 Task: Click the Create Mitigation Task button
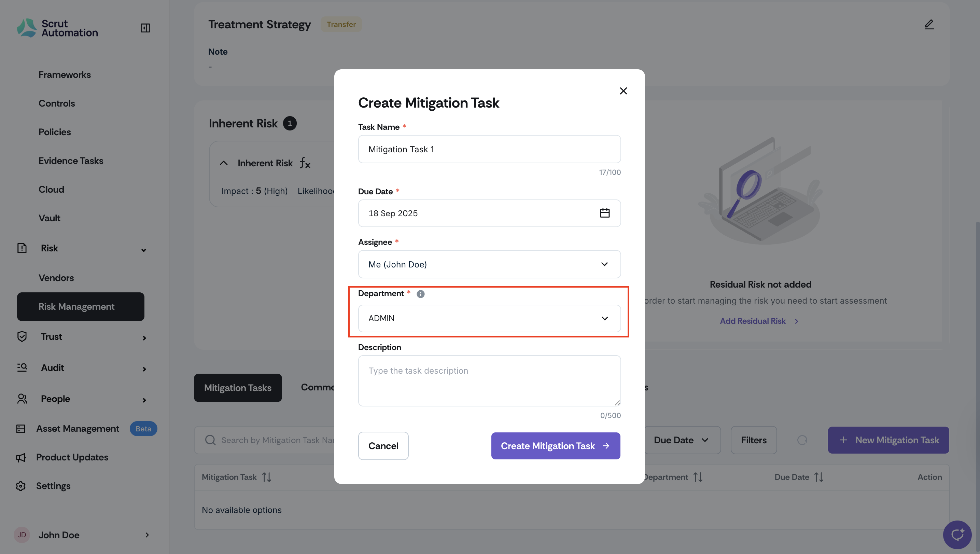pos(556,446)
